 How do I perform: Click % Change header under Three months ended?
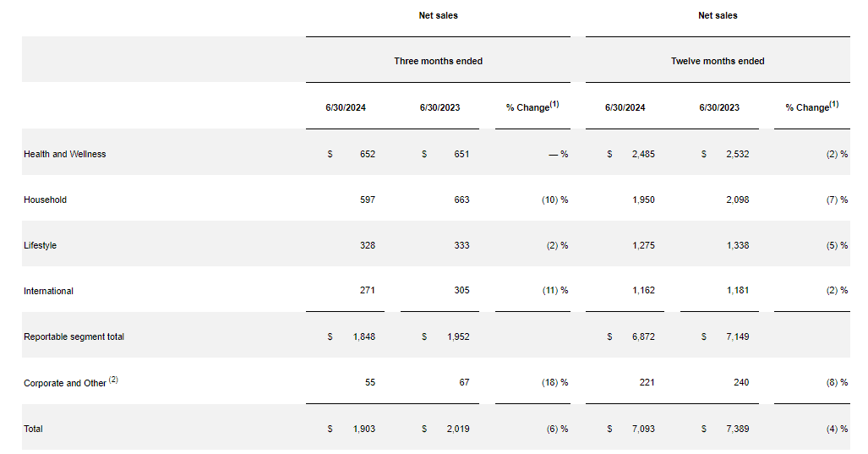[x=532, y=107]
